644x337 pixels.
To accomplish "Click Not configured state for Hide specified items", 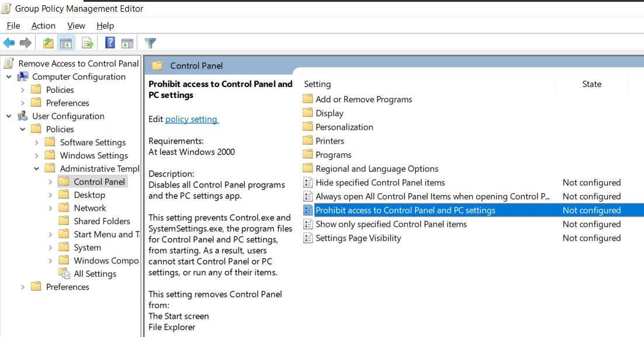I will pyautogui.click(x=591, y=182).
